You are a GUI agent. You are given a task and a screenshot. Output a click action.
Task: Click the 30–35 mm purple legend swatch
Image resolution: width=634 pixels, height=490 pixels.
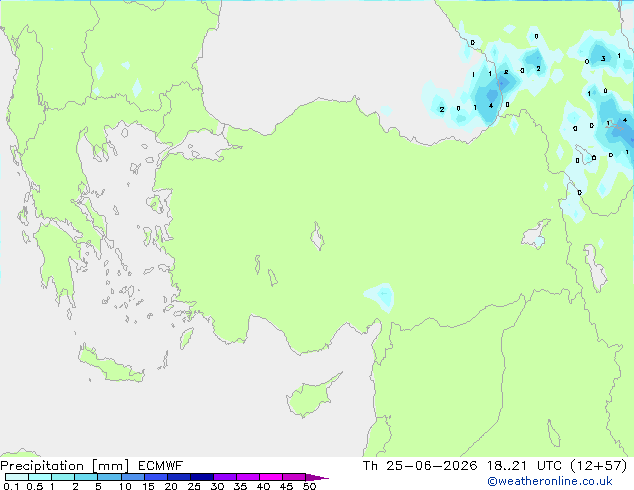[225, 477]
